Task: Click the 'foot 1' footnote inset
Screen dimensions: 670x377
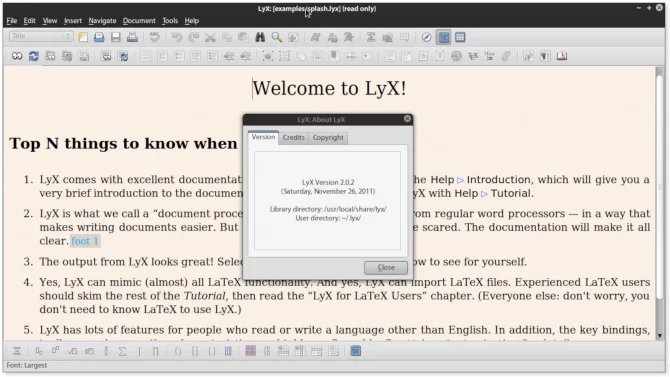Action: pyautogui.click(x=85, y=241)
